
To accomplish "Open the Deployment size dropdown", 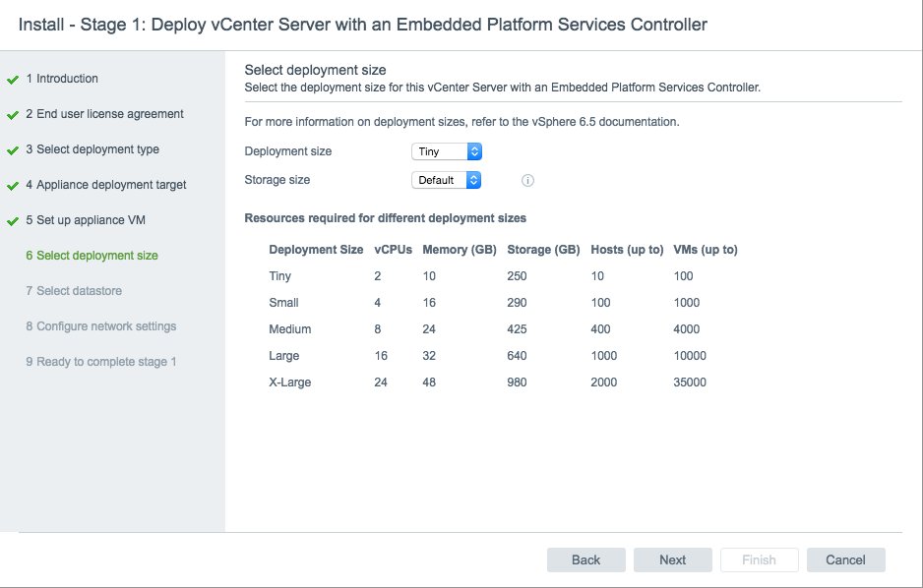I will coord(447,151).
